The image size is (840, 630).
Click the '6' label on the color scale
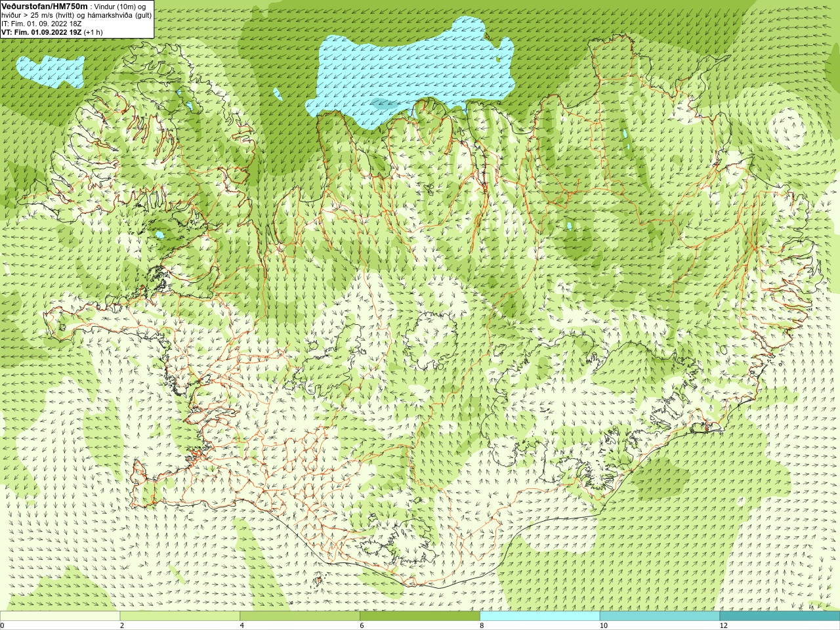click(x=362, y=625)
